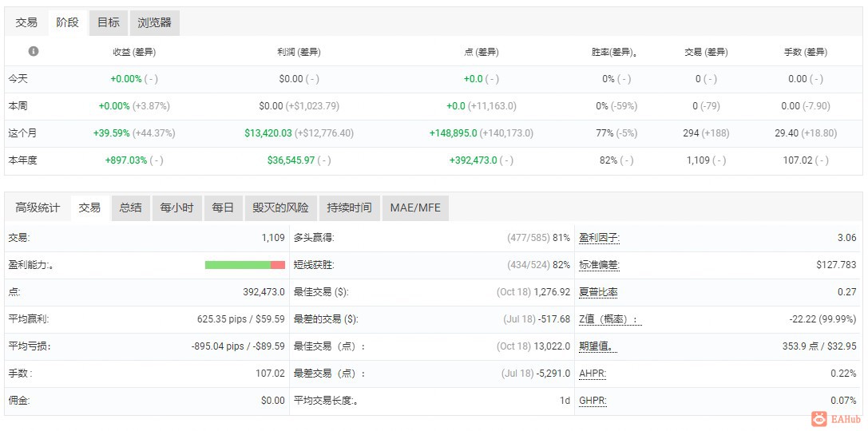868x431 pixels.
Task: Switch to 毁灭的风险 tab
Action: point(280,208)
